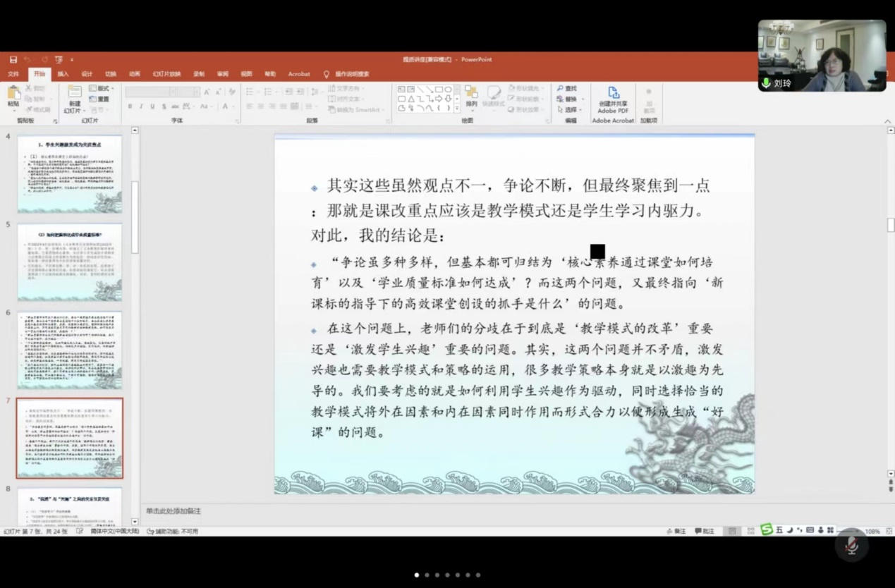Save the presentation using the floppy disk icon
895x588 pixels.
(13, 60)
